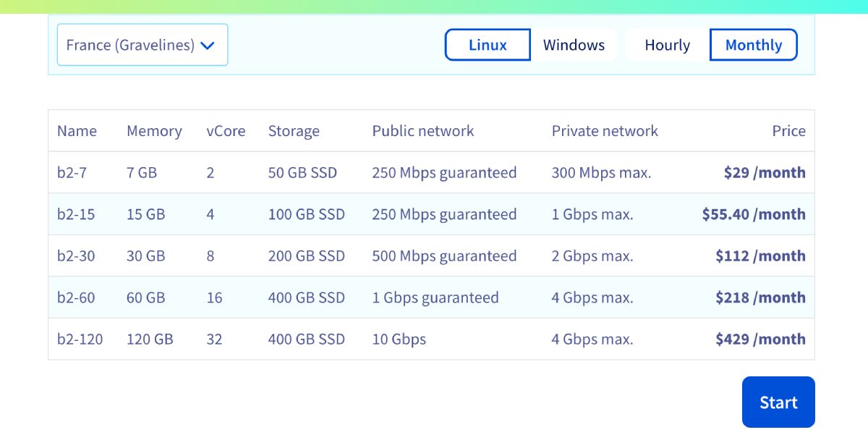
Task: Click the vCore column header
Action: pos(226,131)
